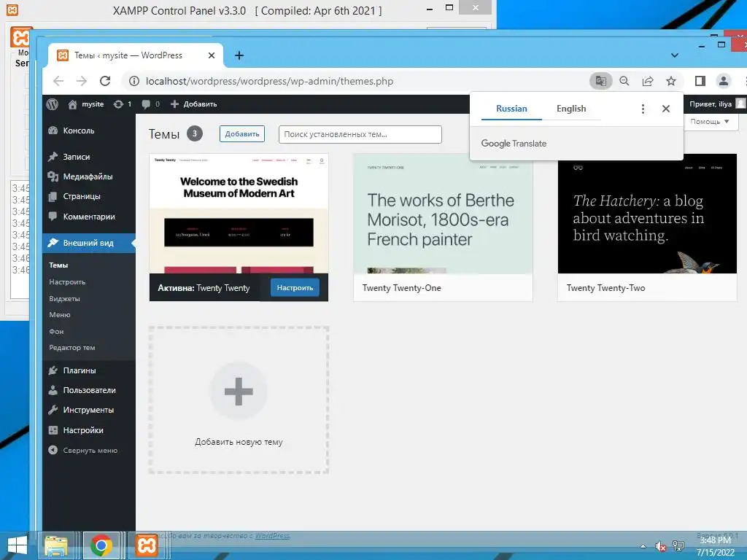Select Russian tab in Google Translate popup
747x560 pixels.
pyautogui.click(x=511, y=109)
